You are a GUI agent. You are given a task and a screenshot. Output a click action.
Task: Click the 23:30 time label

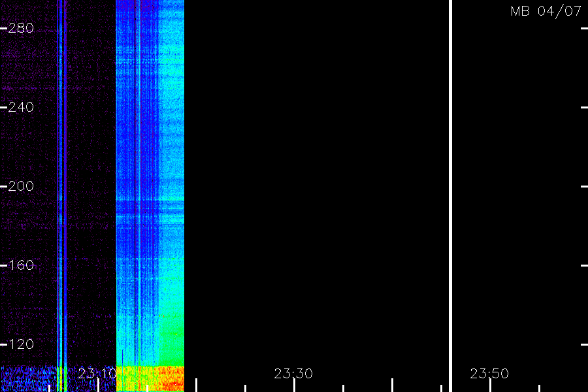293,374
